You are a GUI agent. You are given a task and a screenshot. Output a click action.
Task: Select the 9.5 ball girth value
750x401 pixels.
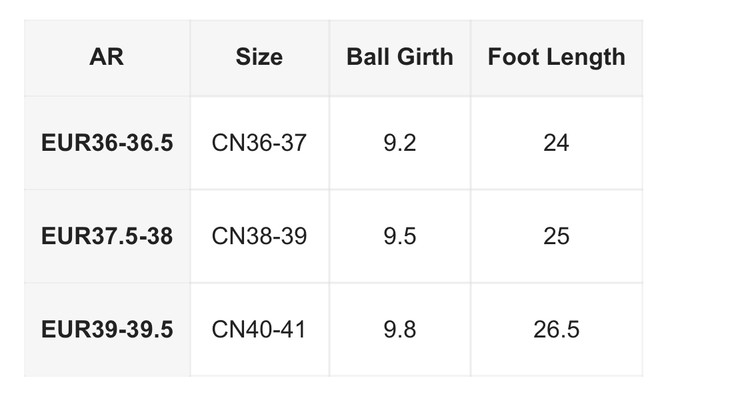pyautogui.click(x=400, y=236)
